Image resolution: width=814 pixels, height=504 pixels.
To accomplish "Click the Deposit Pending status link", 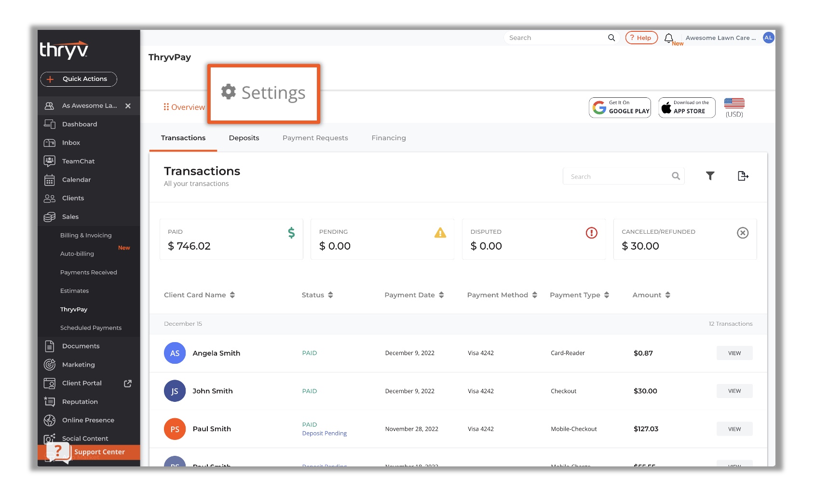I will click(325, 433).
